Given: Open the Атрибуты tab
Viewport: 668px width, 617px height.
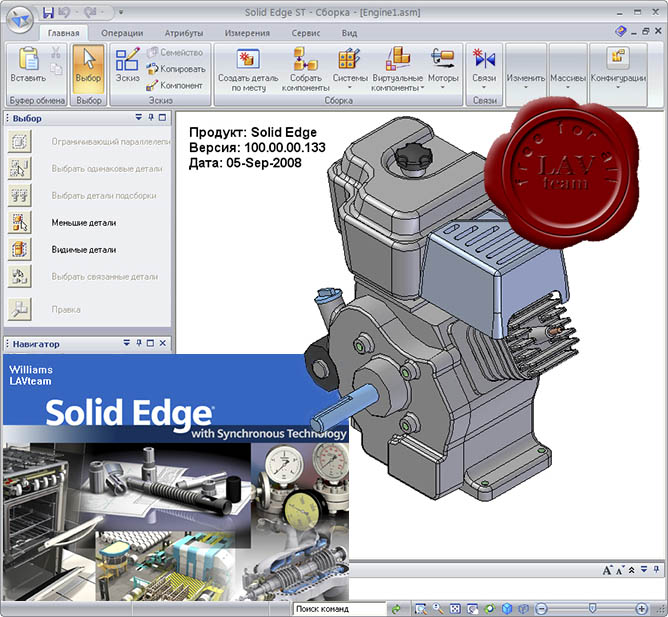Looking at the screenshot, I should tap(184, 33).
